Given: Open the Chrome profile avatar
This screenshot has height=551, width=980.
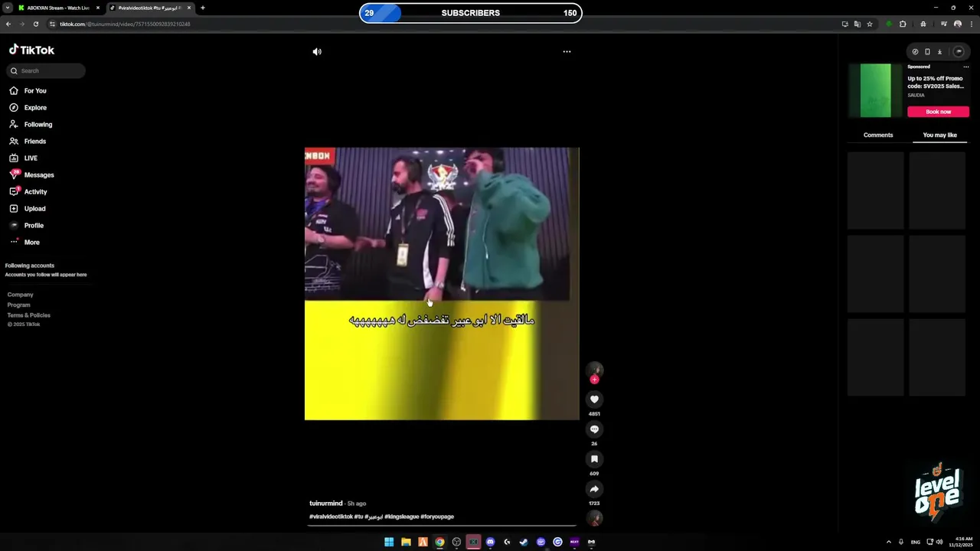Looking at the screenshot, I should point(958,24).
